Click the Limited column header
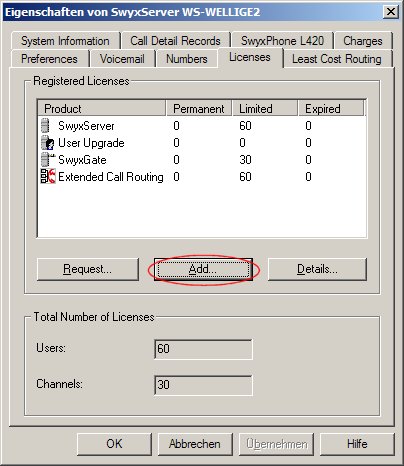This screenshot has height=466, width=404. pos(265,109)
